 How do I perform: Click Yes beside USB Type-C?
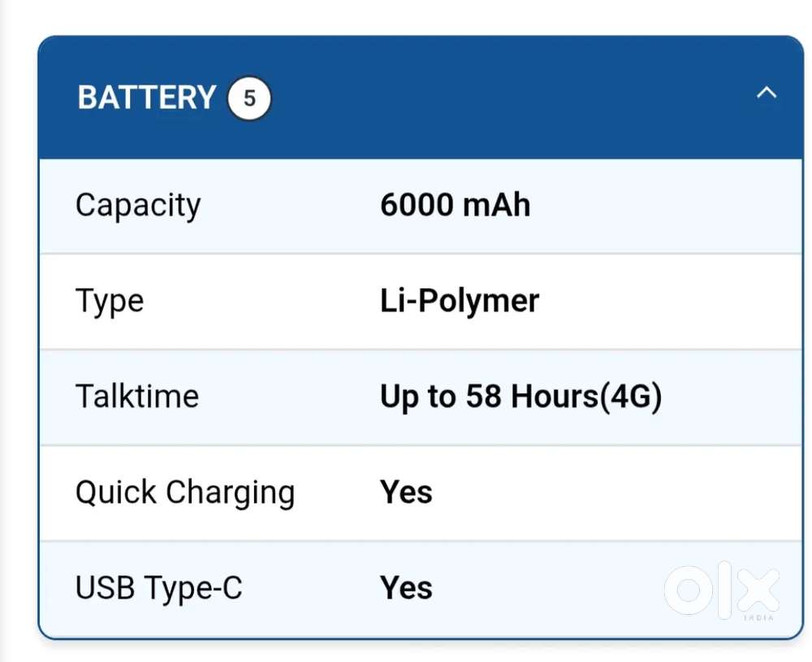pyautogui.click(x=405, y=586)
